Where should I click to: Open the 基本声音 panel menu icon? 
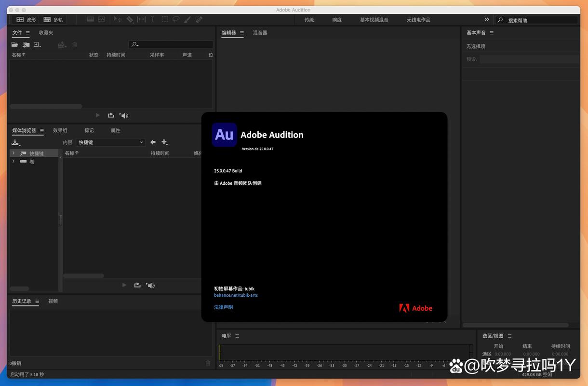pos(491,33)
